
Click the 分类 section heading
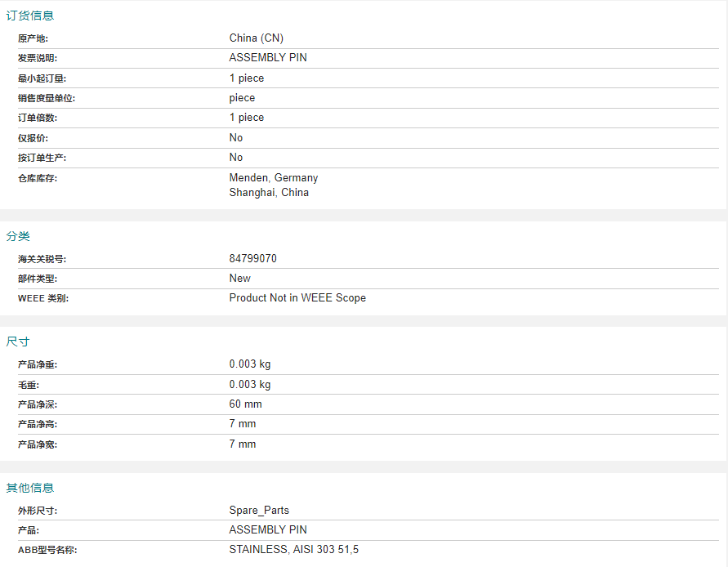tap(18, 236)
